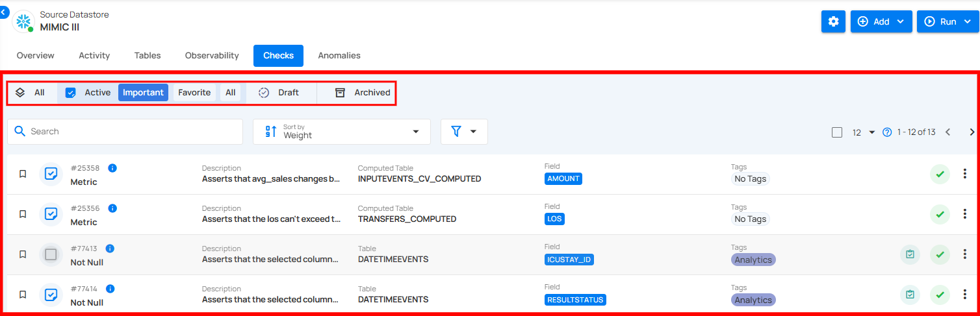The image size is (980, 316).
Task: Show info for check #77414
Action: tap(110, 289)
